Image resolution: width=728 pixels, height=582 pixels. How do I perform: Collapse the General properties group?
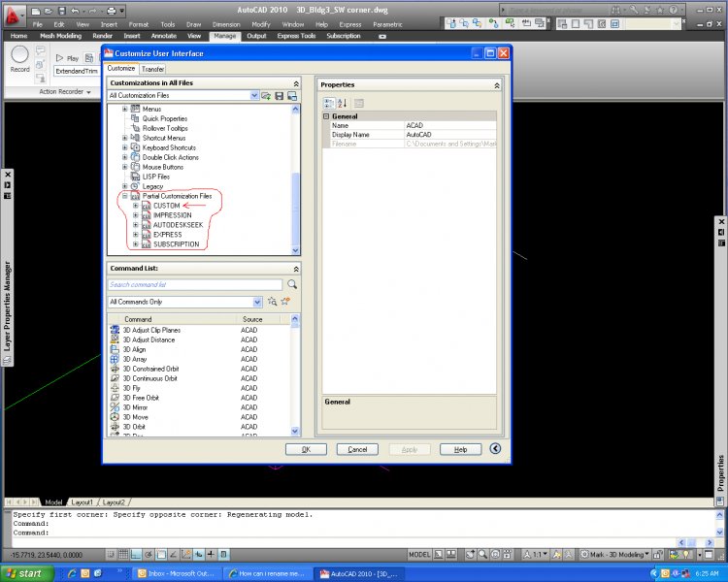326,116
